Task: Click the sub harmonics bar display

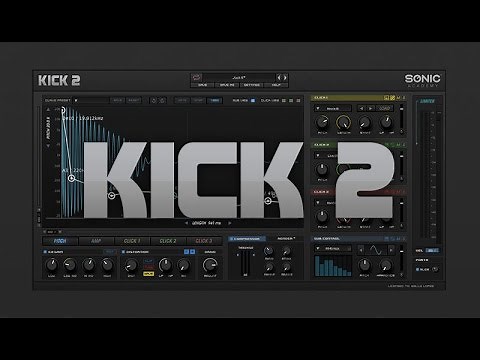Action: [x=333, y=266]
